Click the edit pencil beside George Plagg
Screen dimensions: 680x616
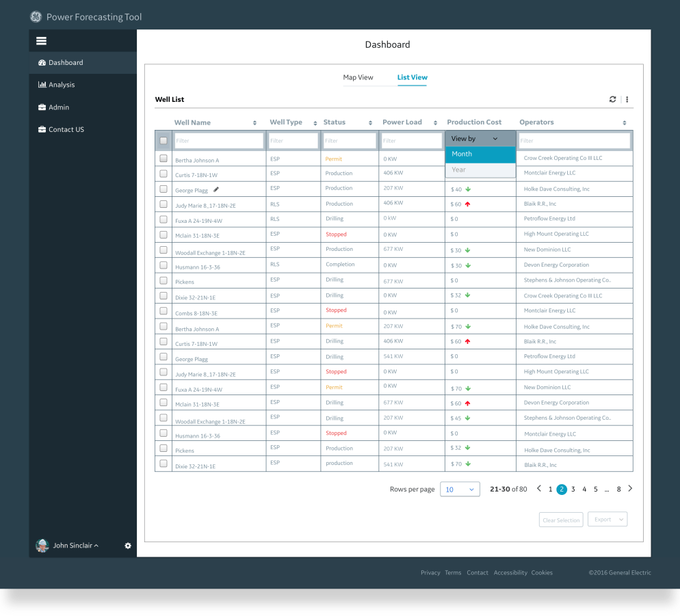pyautogui.click(x=216, y=189)
